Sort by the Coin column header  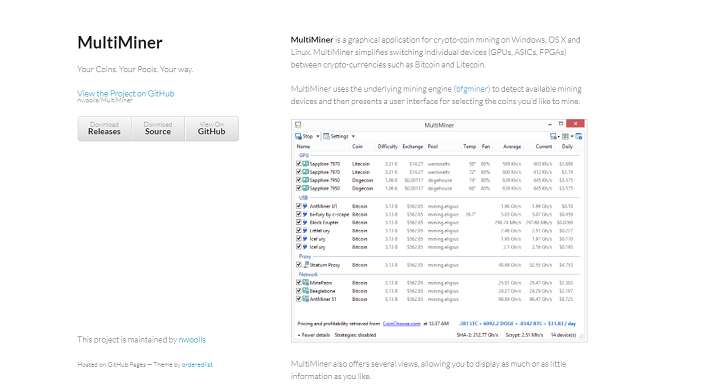coord(357,146)
